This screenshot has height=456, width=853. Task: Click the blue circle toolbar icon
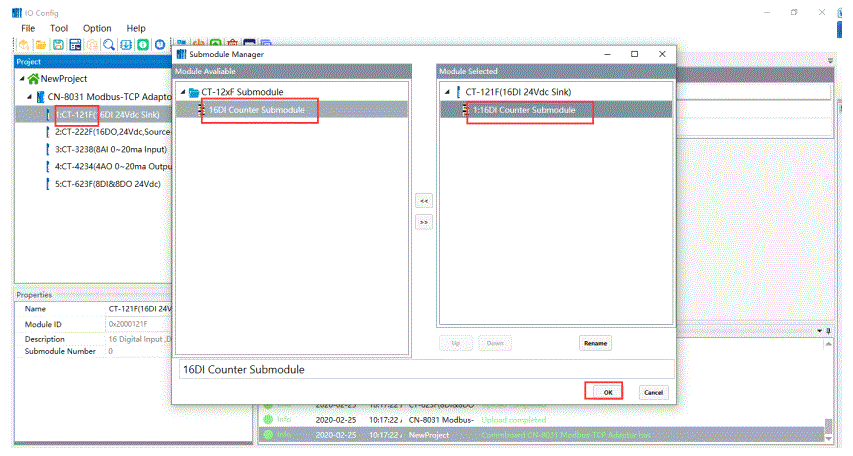click(160, 45)
